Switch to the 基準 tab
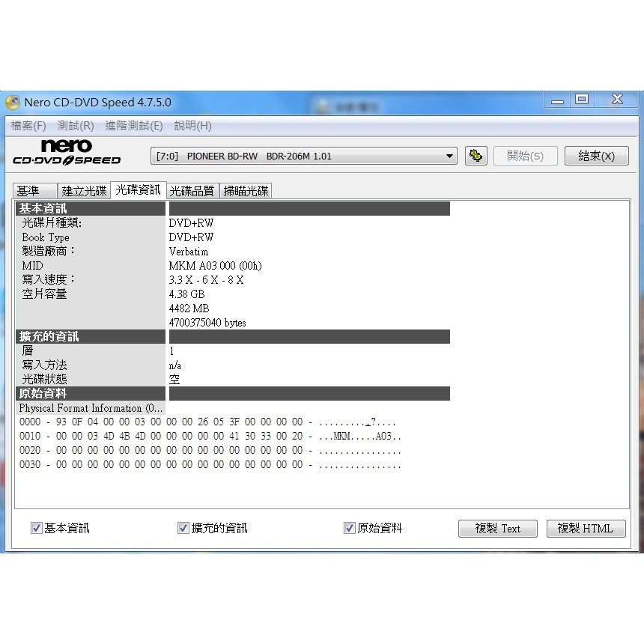Screen dimensions: 644x644 [35, 191]
